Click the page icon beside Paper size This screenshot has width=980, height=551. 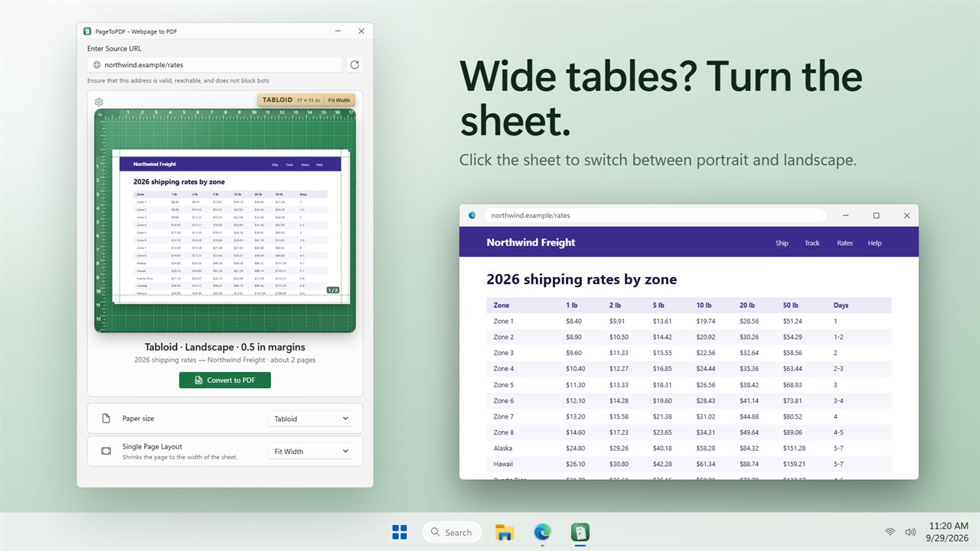pyautogui.click(x=106, y=419)
